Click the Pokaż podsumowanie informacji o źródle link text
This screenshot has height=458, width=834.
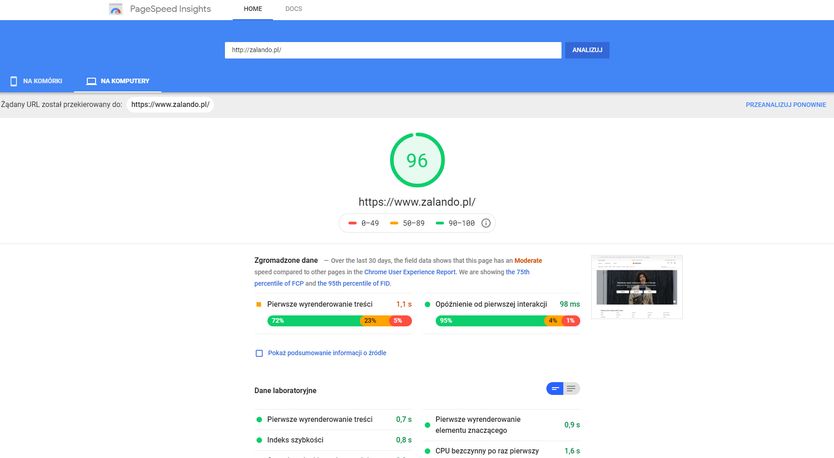coord(327,353)
